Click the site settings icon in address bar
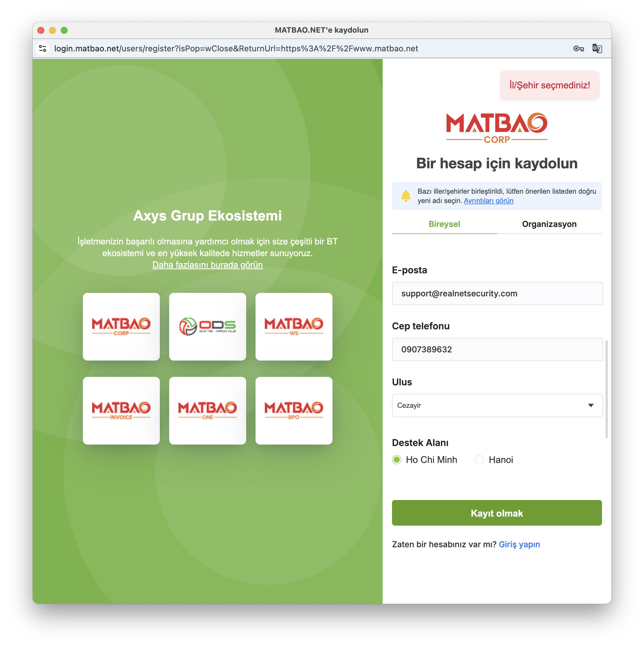The height and width of the screenshot is (647, 644). tap(43, 48)
